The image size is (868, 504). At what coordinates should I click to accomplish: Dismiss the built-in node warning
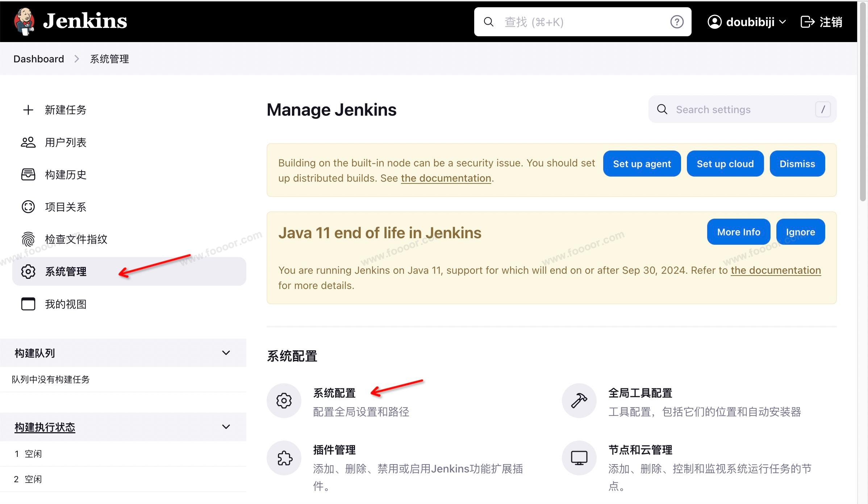click(797, 164)
